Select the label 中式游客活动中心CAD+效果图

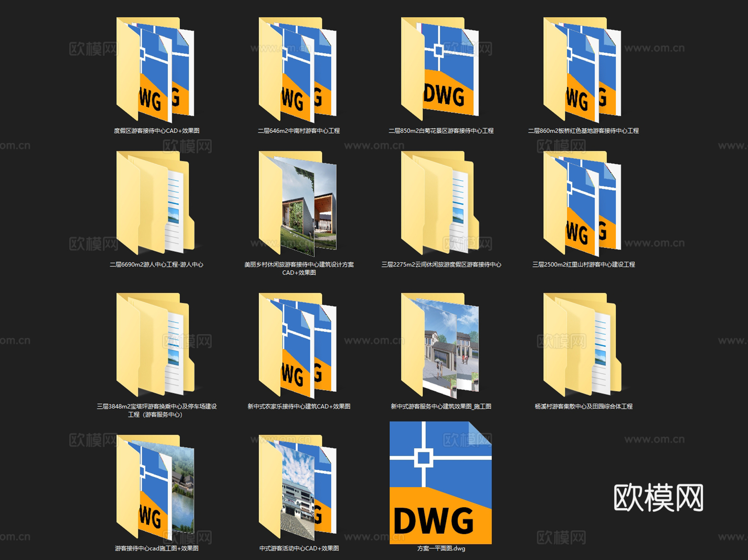pos(299,548)
